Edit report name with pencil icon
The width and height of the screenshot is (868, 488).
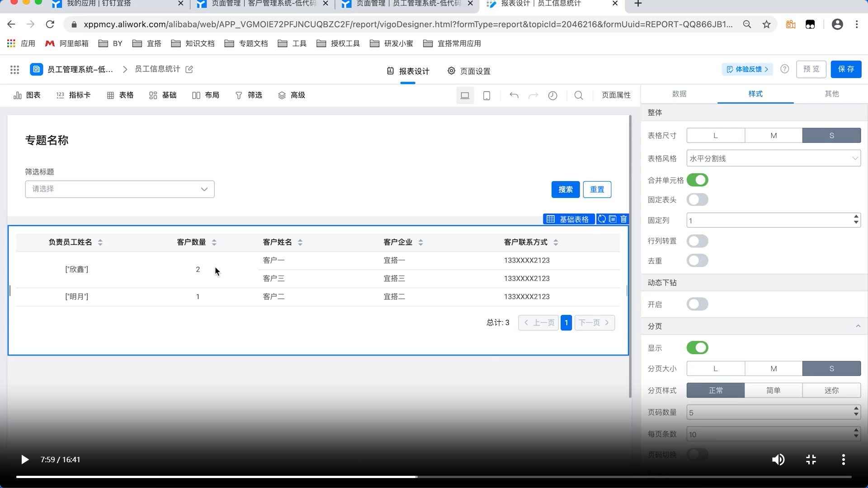pyautogui.click(x=189, y=69)
